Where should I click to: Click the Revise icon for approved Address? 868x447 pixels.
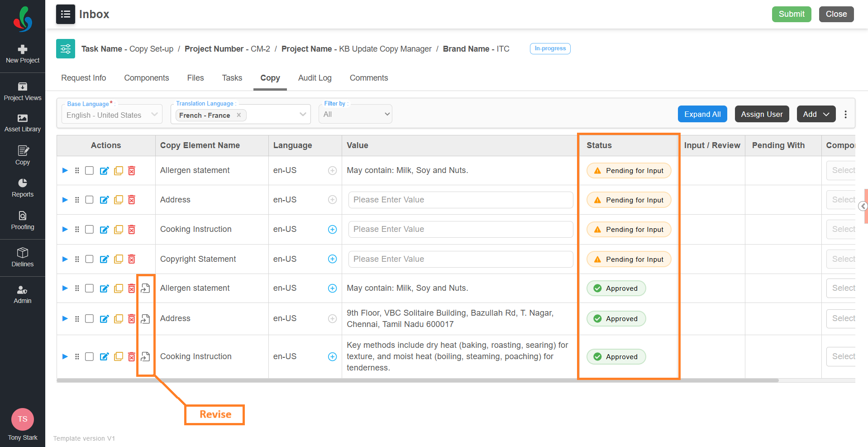coord(145,319)
